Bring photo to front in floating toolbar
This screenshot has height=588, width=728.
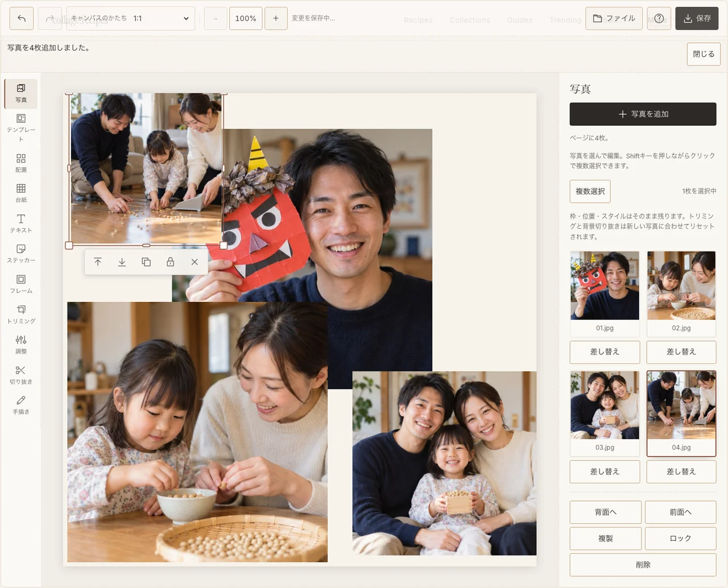click(x=98, y=262)
